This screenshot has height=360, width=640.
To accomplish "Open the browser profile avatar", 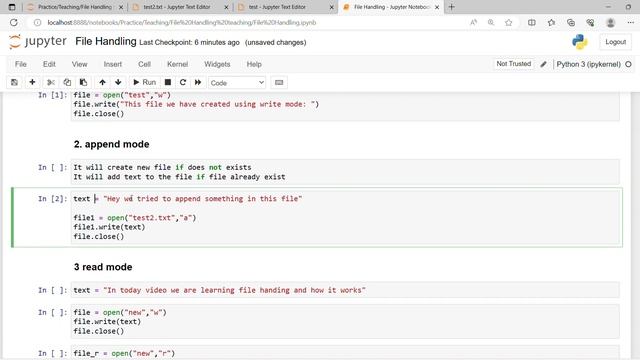I will (611, 22).
